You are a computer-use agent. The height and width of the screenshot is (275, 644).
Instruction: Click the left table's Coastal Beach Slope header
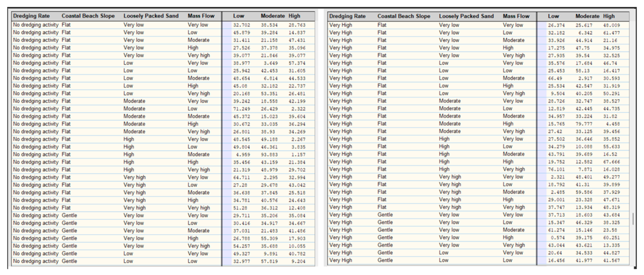point(88,16)
